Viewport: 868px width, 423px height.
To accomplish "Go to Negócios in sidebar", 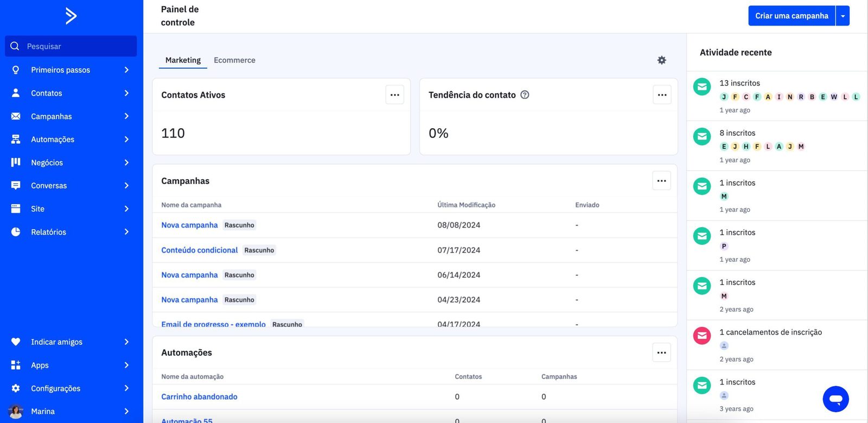I will [47, 163].
